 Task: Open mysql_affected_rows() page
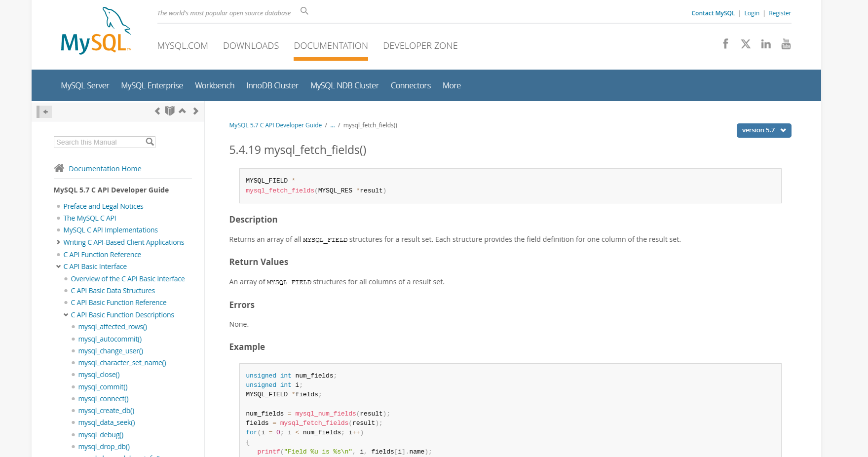[x=113, y=327]
